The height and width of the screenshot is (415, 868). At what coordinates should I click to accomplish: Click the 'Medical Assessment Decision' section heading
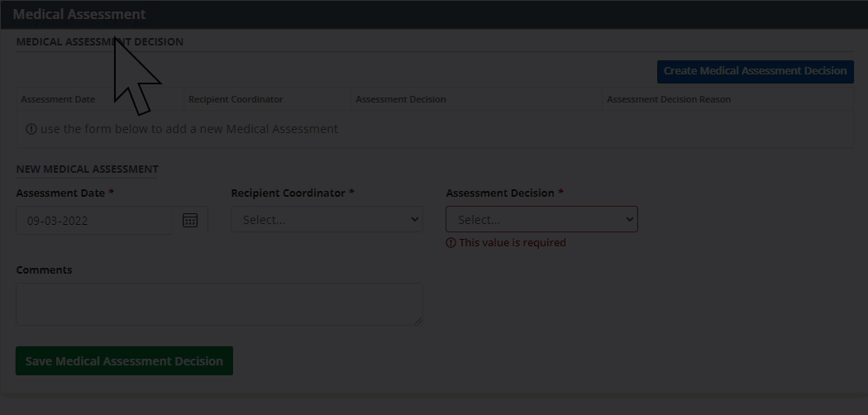[99, 41]
